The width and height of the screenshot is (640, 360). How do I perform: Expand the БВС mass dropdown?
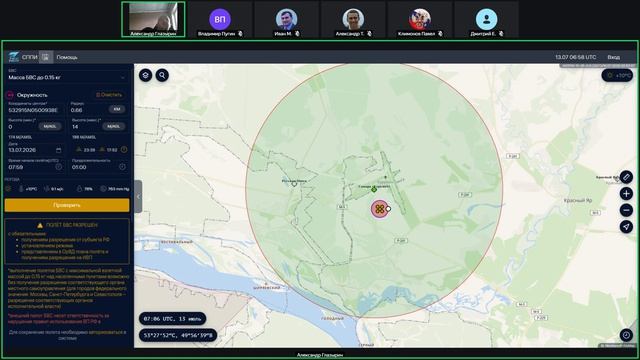pos(67,77)
